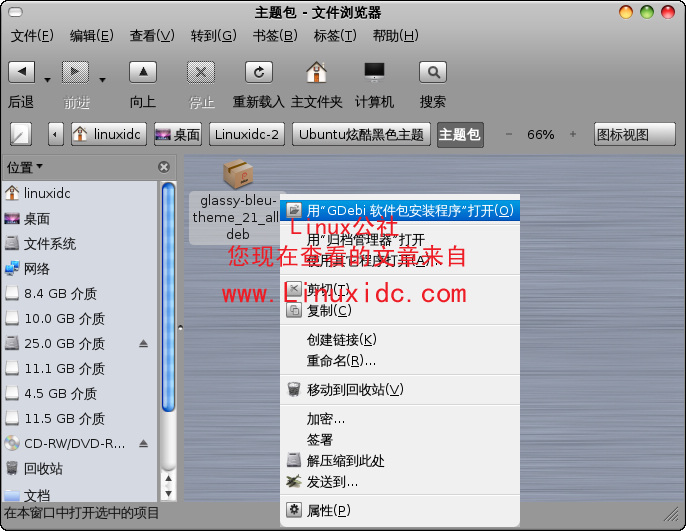
Task: Click the Back (后退) arrow icon
Action: (21, 72)
